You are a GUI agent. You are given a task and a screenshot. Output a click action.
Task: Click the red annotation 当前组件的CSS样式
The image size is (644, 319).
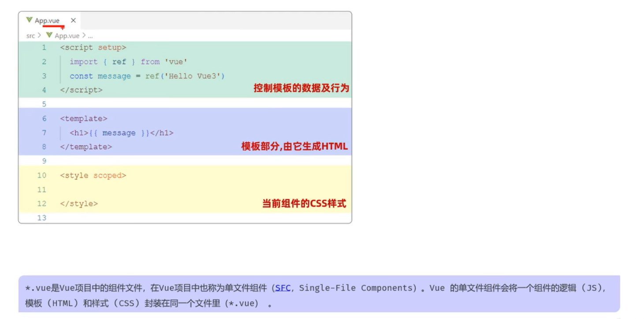[304, 203]
